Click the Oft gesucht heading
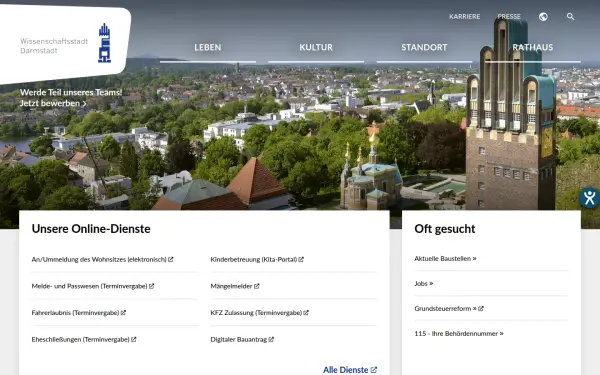This screenshot has height=375, width=600. pos(445,228)
